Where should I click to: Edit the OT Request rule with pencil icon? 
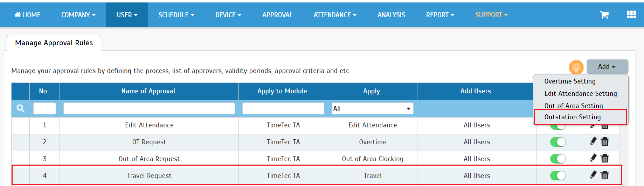pyautogui.click(x=593, y=141)
